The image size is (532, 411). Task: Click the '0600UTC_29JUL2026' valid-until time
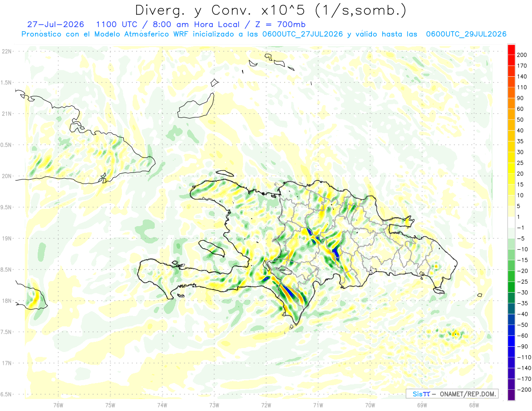click(x=466, y=34)
